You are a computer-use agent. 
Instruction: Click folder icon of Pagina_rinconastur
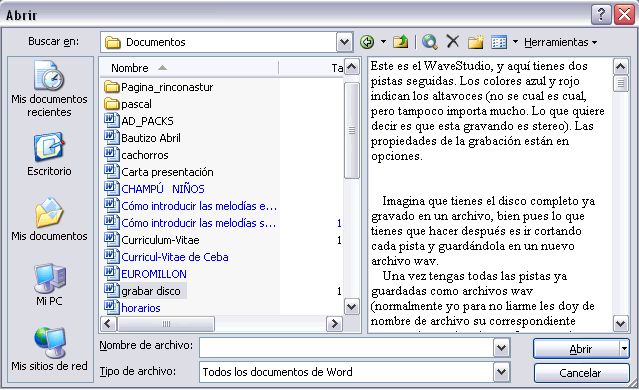point(111,87)
